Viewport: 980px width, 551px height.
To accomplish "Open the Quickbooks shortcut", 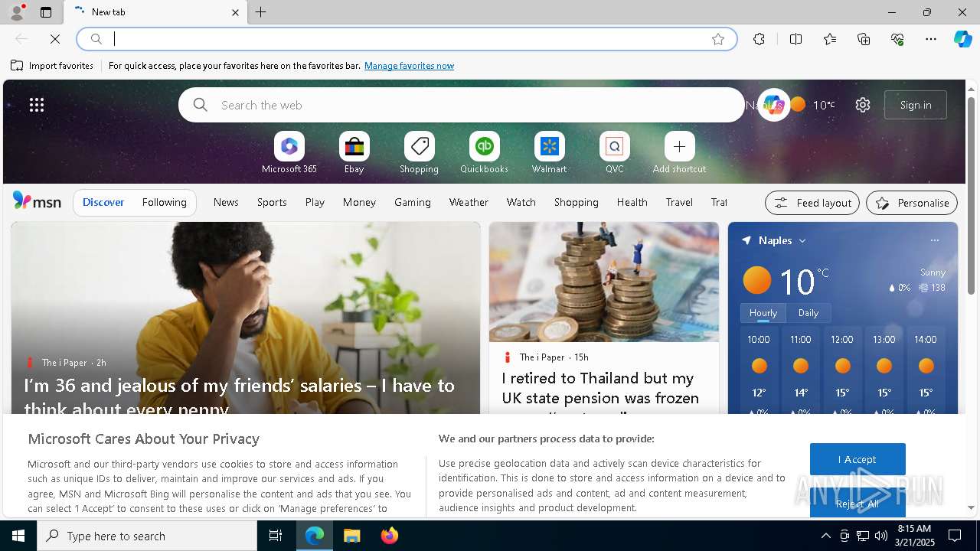I will [x=484, y=153].
